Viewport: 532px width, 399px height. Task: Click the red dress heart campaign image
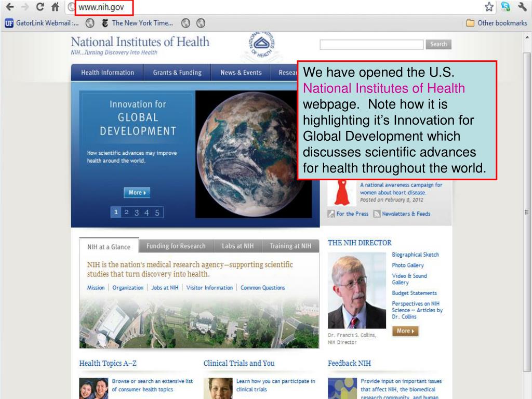[x=342, y=192]
